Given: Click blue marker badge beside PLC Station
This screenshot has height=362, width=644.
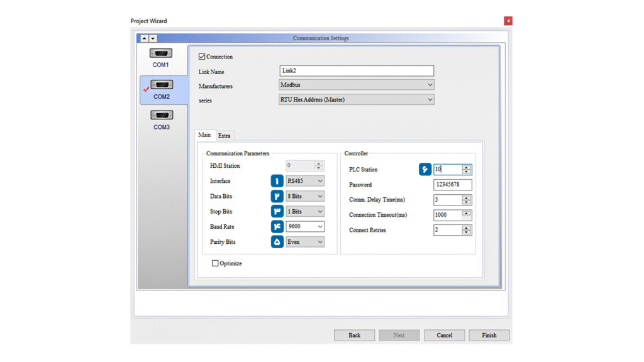Looking at the screenshot, I should (425, 169).
